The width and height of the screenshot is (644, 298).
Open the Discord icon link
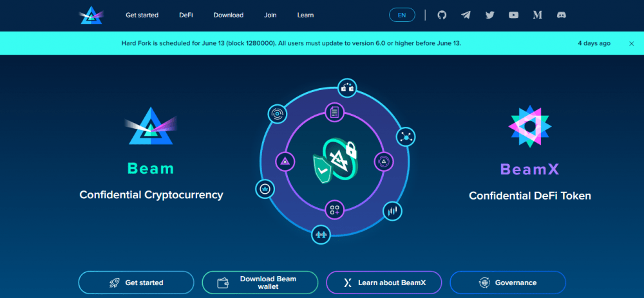point(562,15)
